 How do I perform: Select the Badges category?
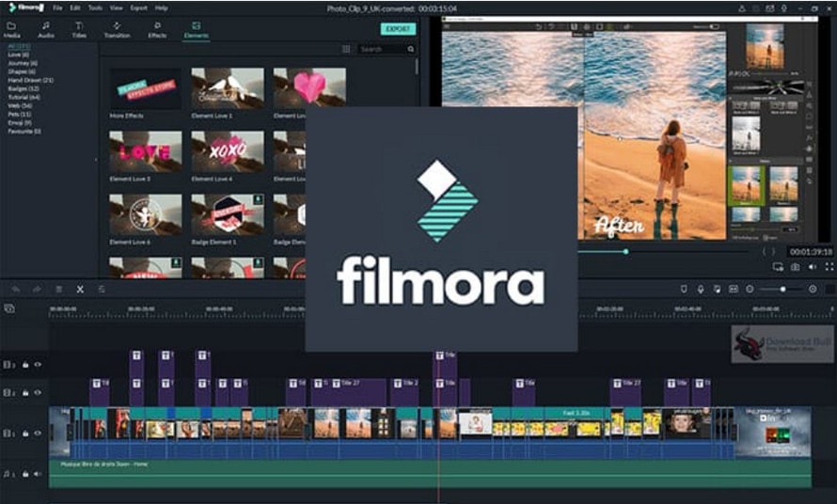pyautogui.click(x=23, y=88)
